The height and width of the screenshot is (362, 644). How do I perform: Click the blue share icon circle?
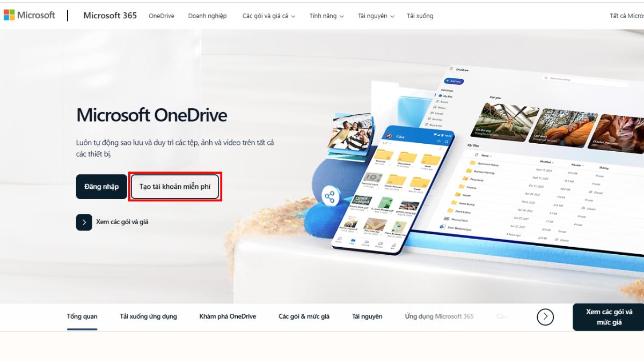click(329, 197)
